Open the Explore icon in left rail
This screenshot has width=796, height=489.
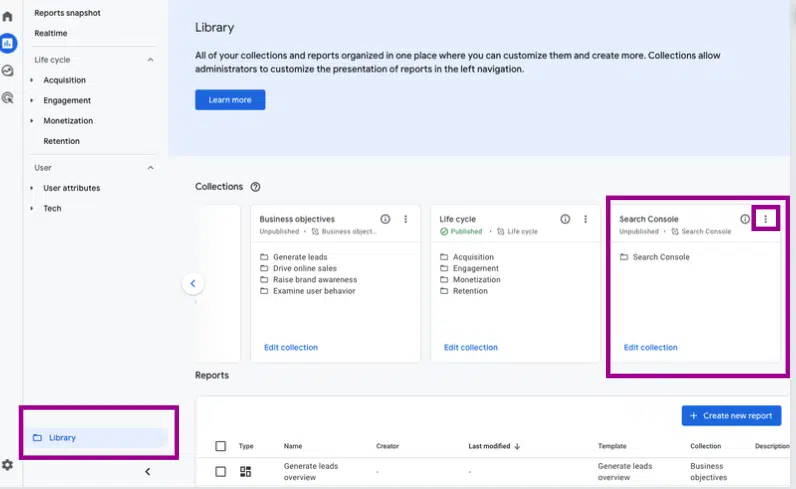7,71
